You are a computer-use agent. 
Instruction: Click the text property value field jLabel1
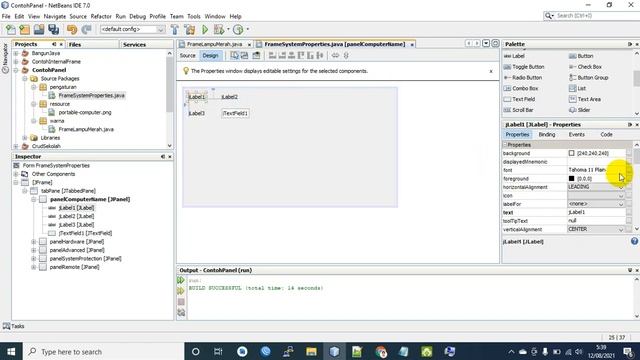(596, 212)
